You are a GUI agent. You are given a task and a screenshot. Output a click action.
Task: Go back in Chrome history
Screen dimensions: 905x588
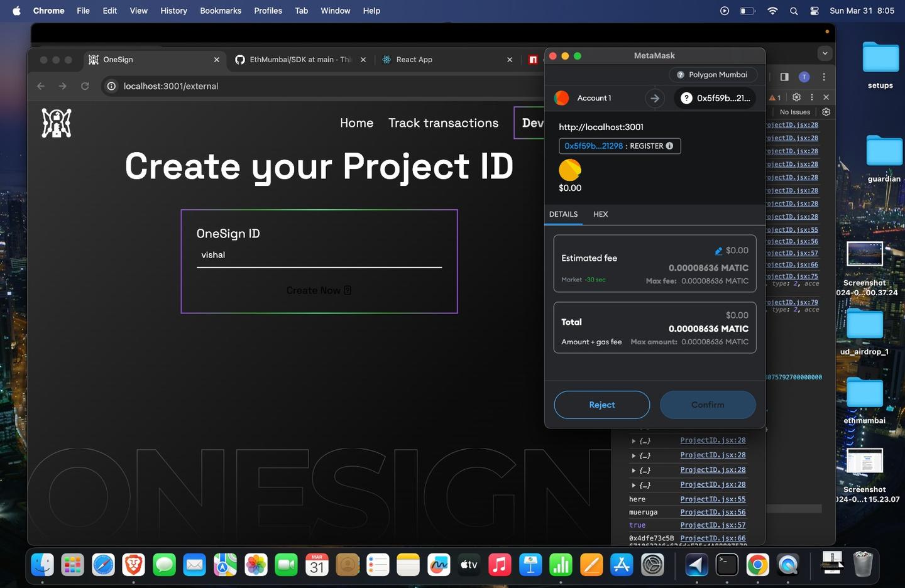tap(41, 86)
